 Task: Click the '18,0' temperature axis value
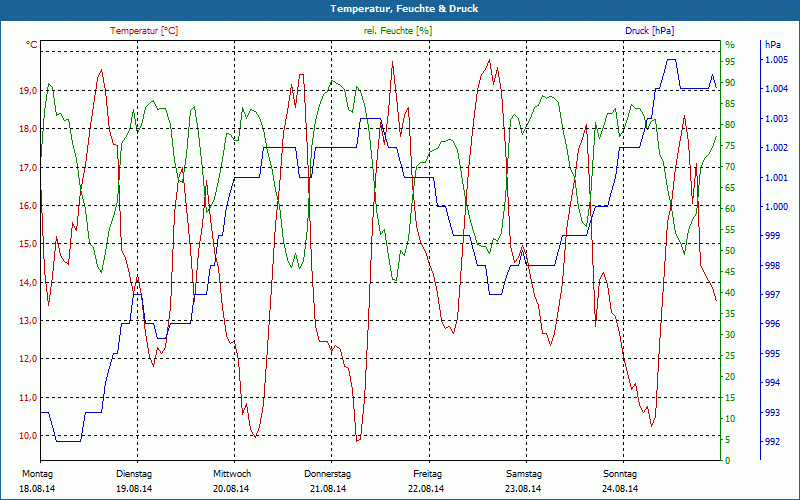click(x=29, y=129)
